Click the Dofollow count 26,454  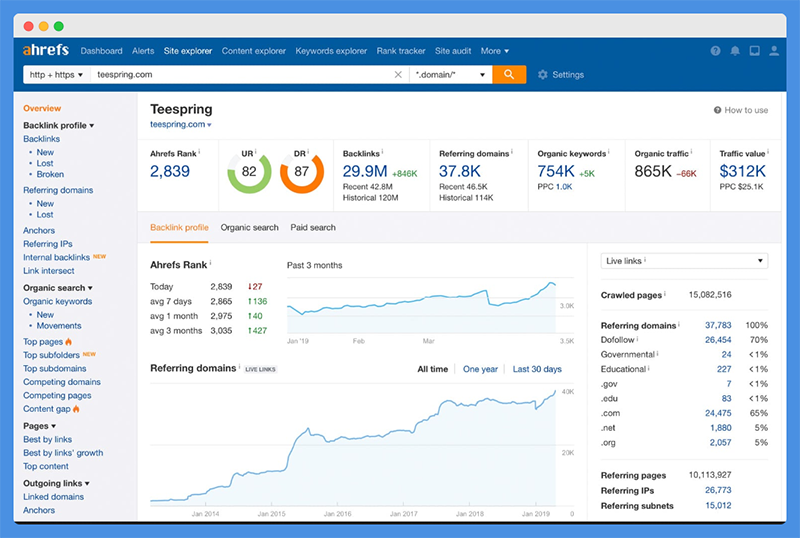tap(718, 340)
